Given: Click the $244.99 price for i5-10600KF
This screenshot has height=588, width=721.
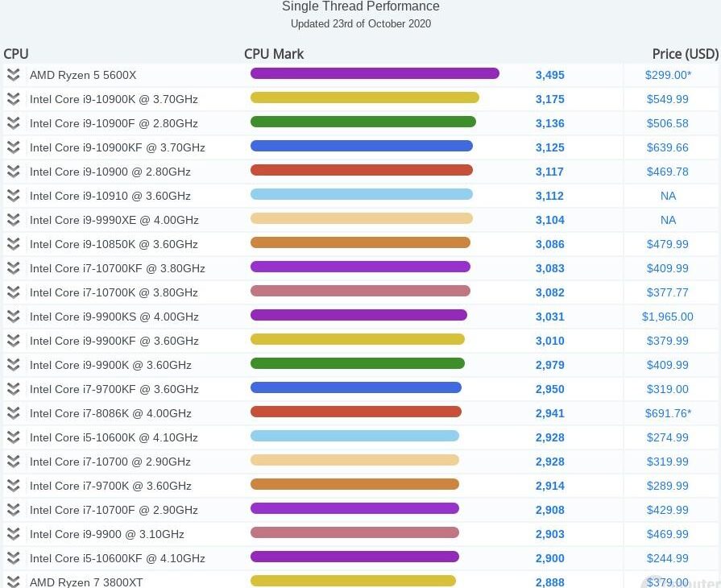Looking at the screenshot, I should [667, 558].
